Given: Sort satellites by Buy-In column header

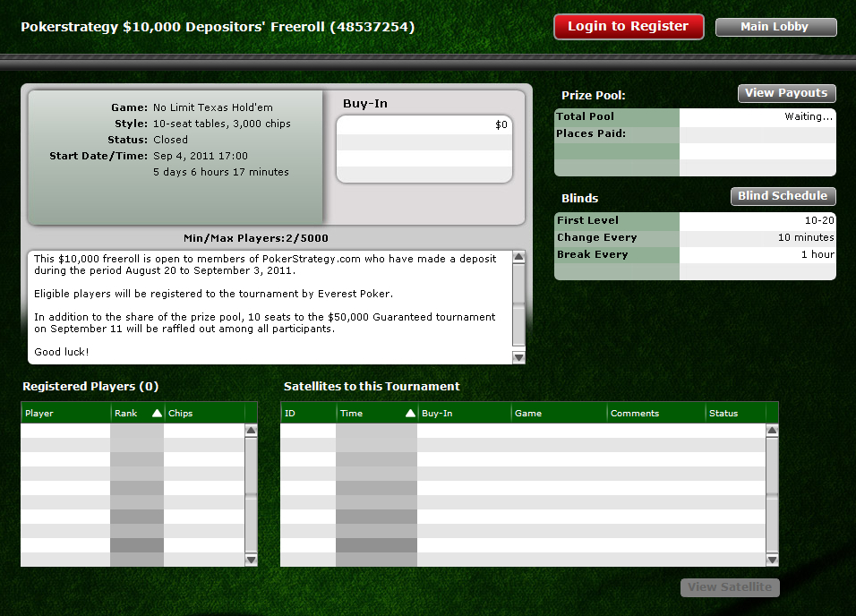Looking at the screenshot, I should 465,414.
